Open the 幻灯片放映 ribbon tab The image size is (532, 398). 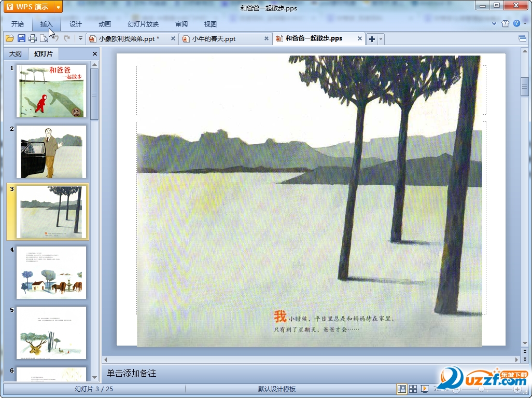coord(143,24)
